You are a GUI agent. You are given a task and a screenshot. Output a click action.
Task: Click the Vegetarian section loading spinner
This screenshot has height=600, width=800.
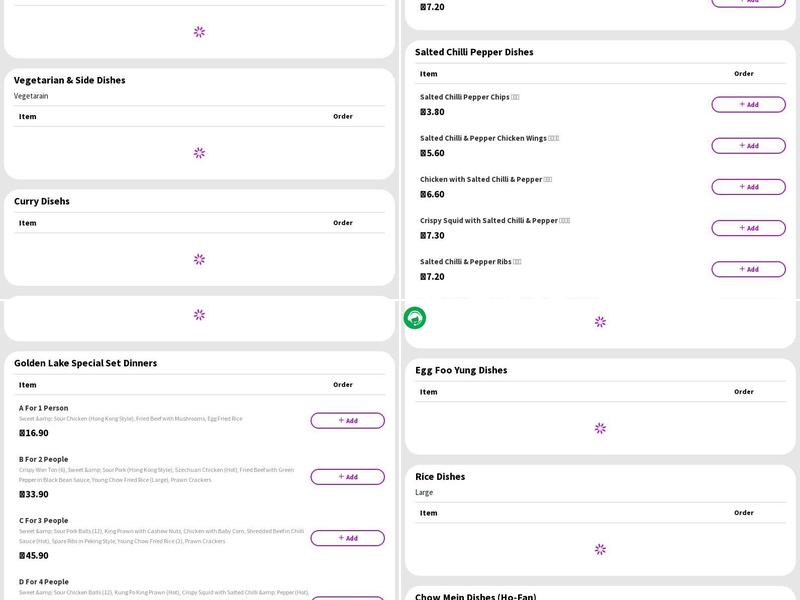pyautogui.click(x=199, y=153)
